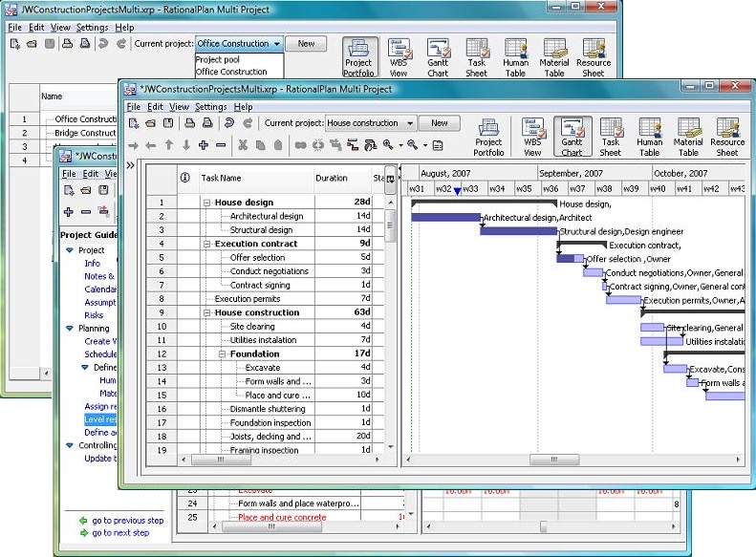Click the plus insert task icon
This screenshot has width=756, height=557.
pyautogui.click(x=204, y=145)
